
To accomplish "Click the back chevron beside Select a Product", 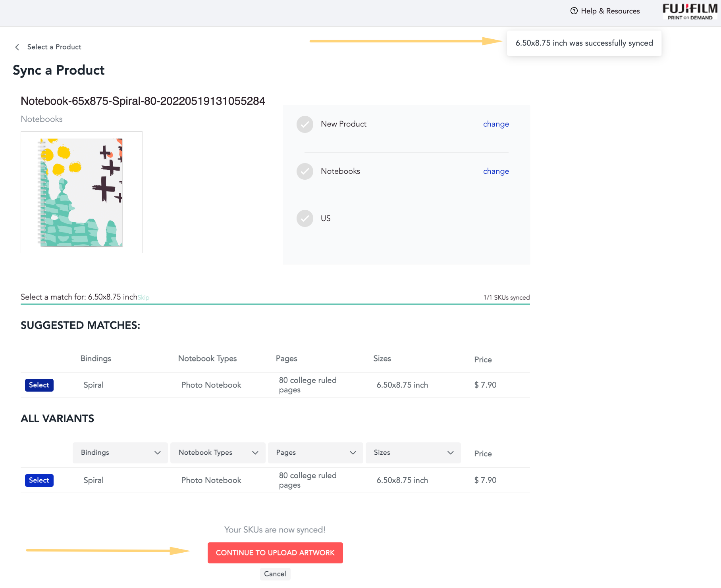I will (x=17, y=47).
